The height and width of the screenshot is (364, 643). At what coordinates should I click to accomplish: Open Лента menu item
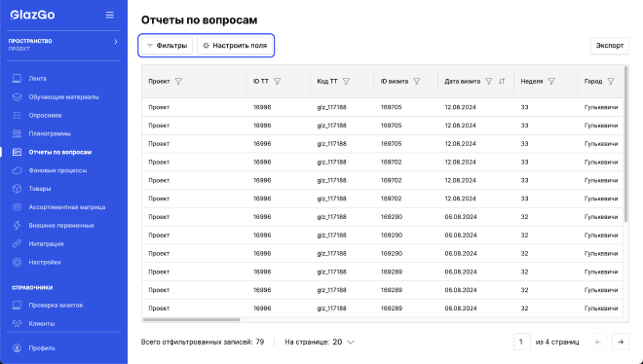pos(37,78)
